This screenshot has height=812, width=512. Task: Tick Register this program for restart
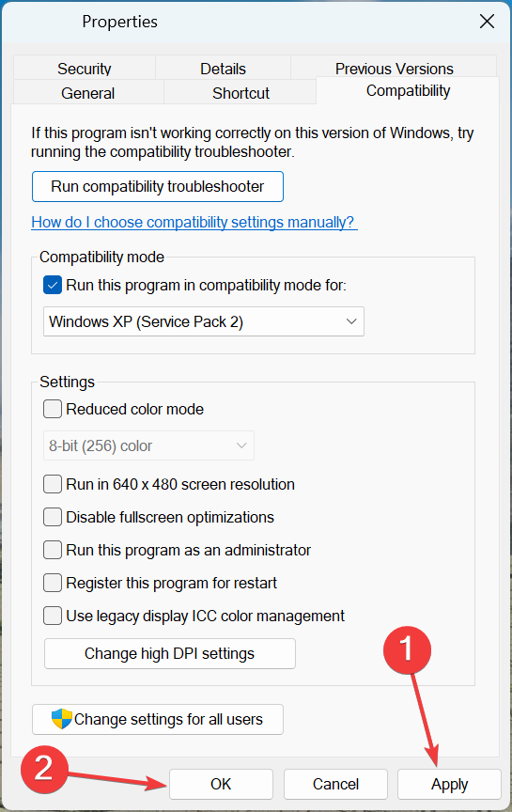[x=53, y=583]
